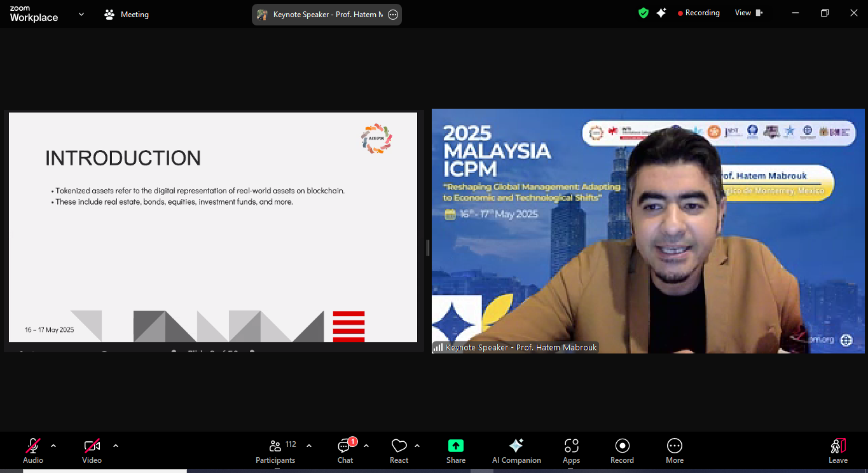Expand video options caret

[x=116, y=446]
